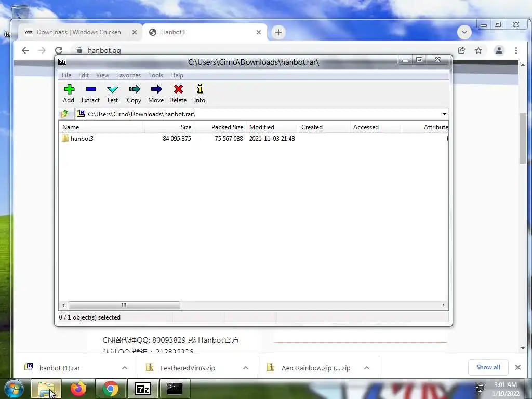Close the Hanbot3 tab
Screen dimensions: 532x399
[259, 32]
